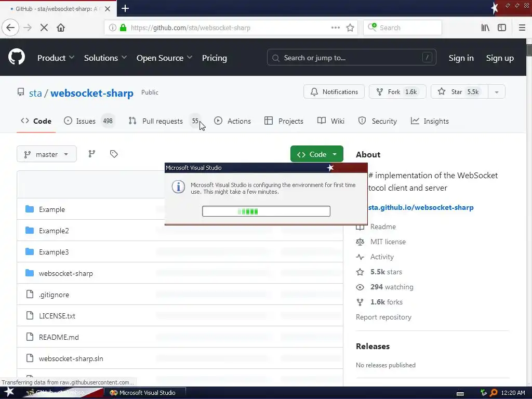Switch to the Code tab
The width and height of the screenshot is (532, 399).
(x=36, y=121)
